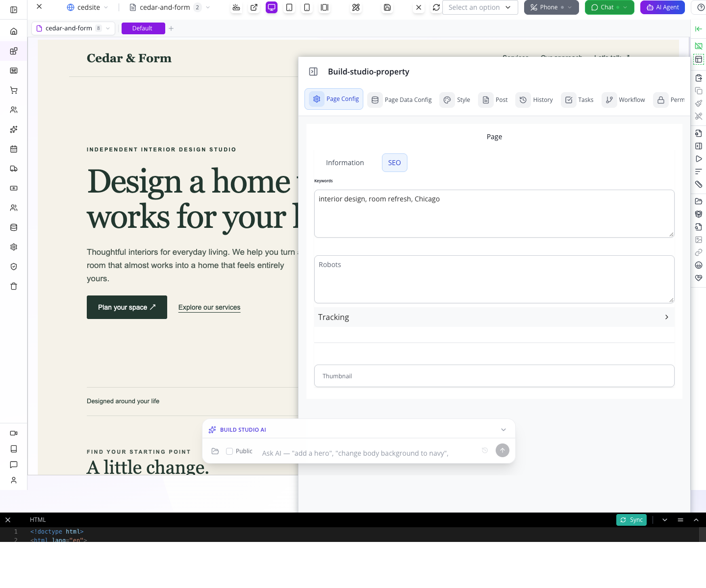The image size is (706, 588).
Task: Click the Default variant button
Action: click(143, 28)
